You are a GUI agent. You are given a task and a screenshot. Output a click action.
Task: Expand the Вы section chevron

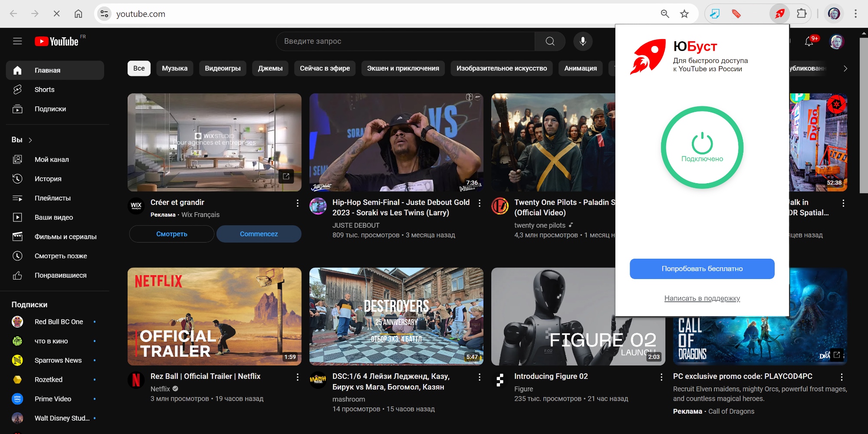30,140
